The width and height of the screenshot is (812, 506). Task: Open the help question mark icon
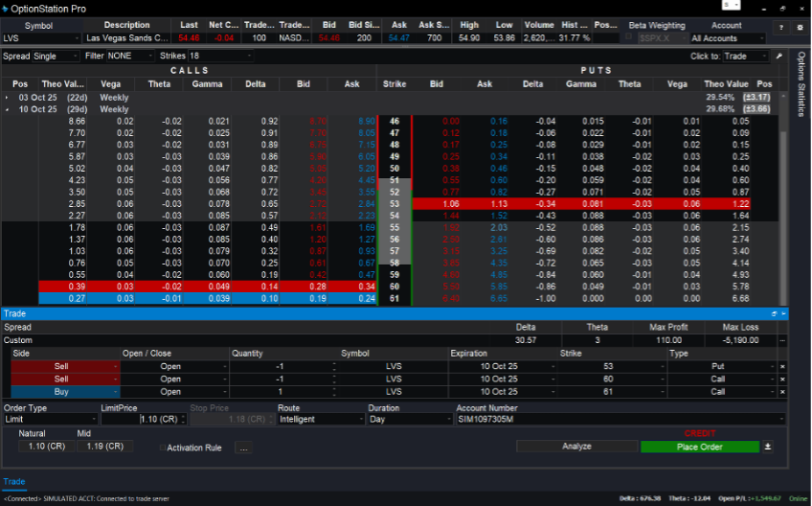click(780, 28)
